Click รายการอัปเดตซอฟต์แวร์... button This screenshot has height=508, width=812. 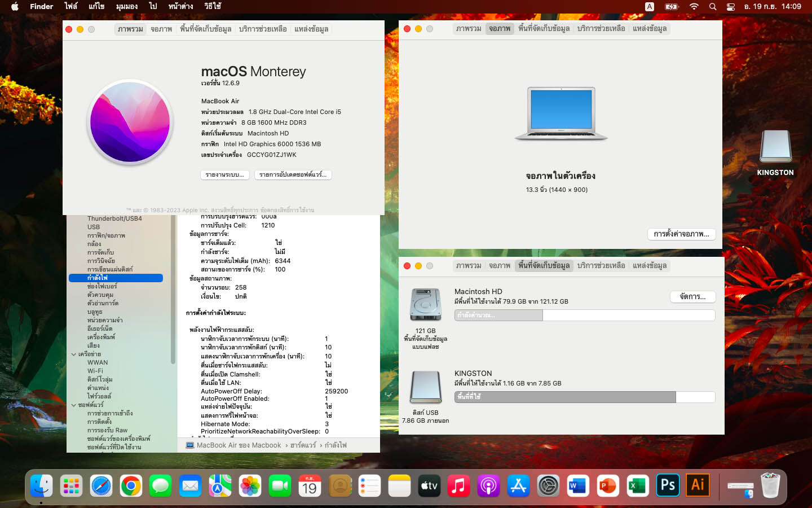tap(293, 175)
